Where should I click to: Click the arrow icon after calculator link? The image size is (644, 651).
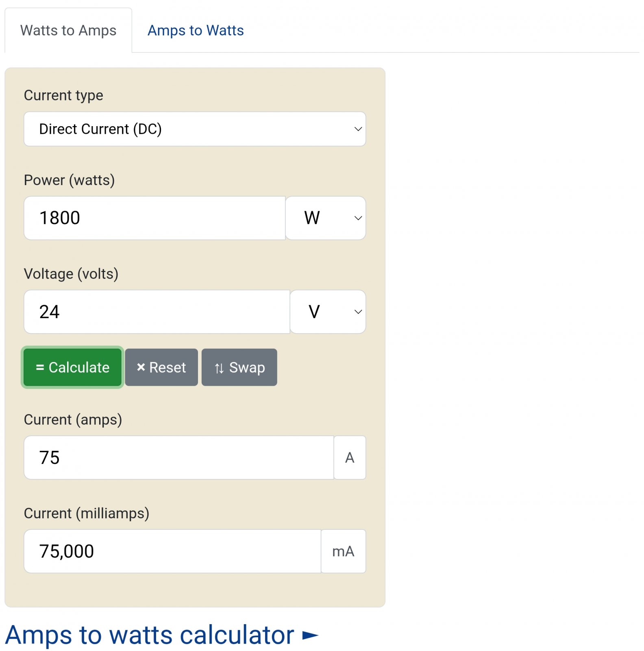pos(310,636)
